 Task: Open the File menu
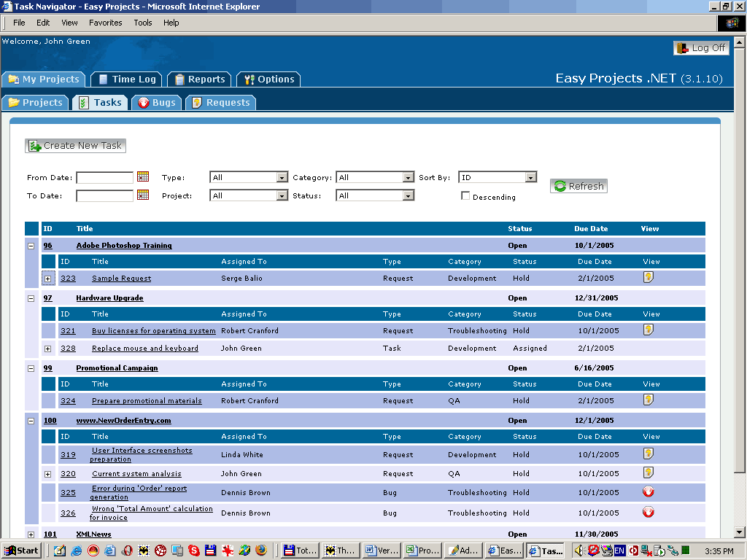click(x=19, y=23)
